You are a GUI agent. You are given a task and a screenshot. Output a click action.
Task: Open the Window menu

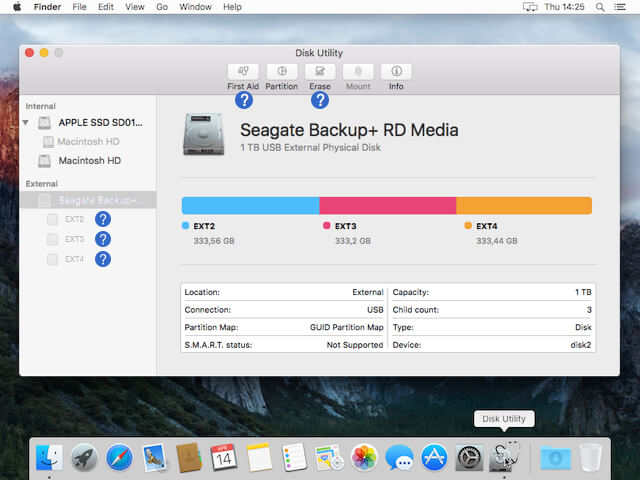pyautogui.click(x=195, y=7)
